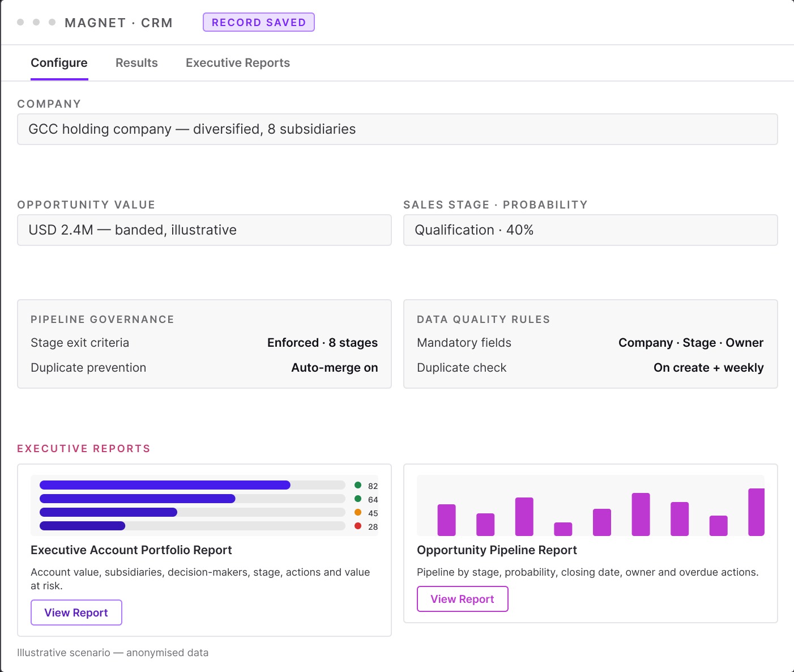View the Executive Account Portfolio Report
The height and width of the screenshot is (672, 794).
coord(76,613)
